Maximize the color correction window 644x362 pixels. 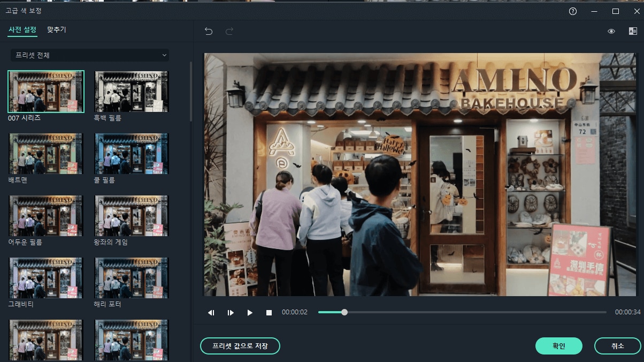(616, 11)
